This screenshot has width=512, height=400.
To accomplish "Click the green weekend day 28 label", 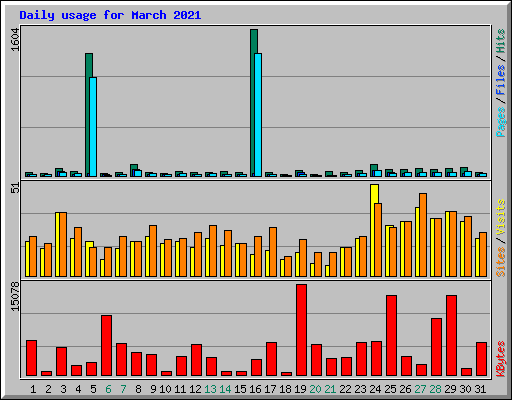I will [x=435, y=389].
